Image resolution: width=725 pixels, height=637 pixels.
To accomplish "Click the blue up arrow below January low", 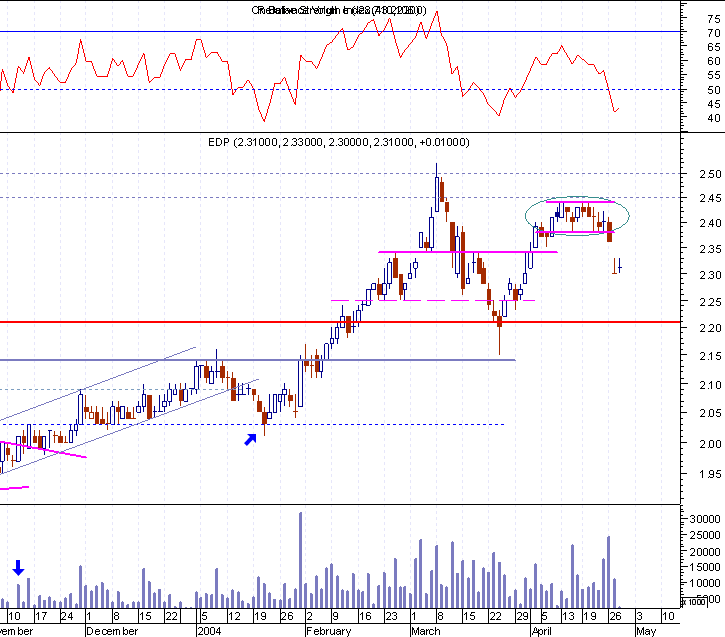I will 250,440.
